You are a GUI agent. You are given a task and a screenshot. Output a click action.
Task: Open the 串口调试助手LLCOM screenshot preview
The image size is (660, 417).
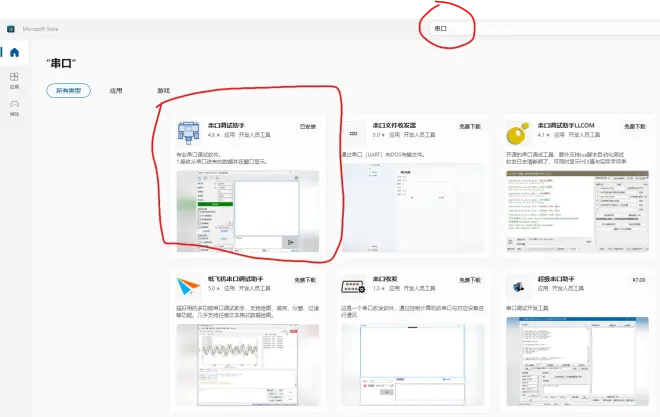click(577, 211)
